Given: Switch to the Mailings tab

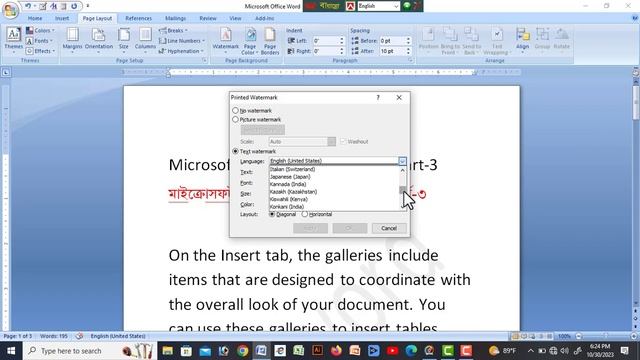Looking at the screenshot, I should click(176, 18).
